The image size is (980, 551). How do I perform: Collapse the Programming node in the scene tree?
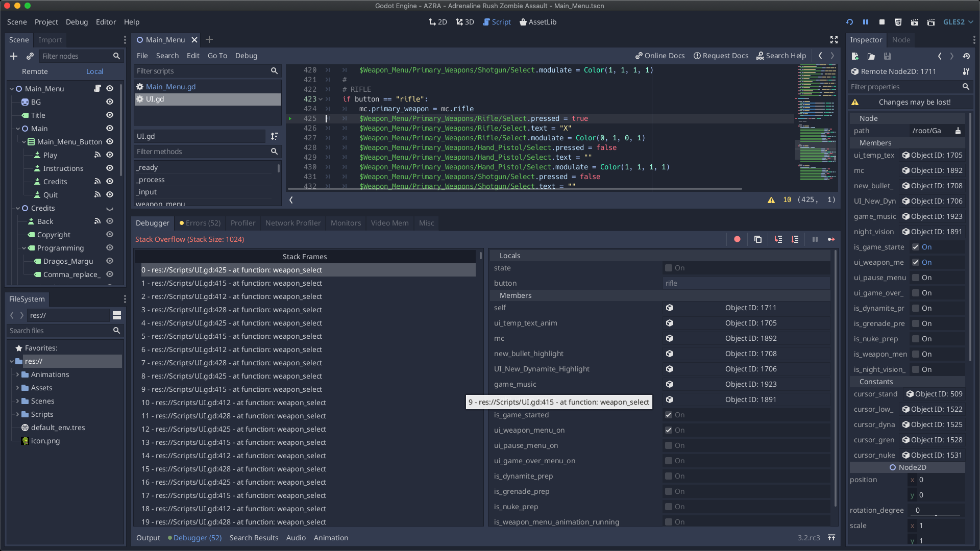tap(24, 248)
